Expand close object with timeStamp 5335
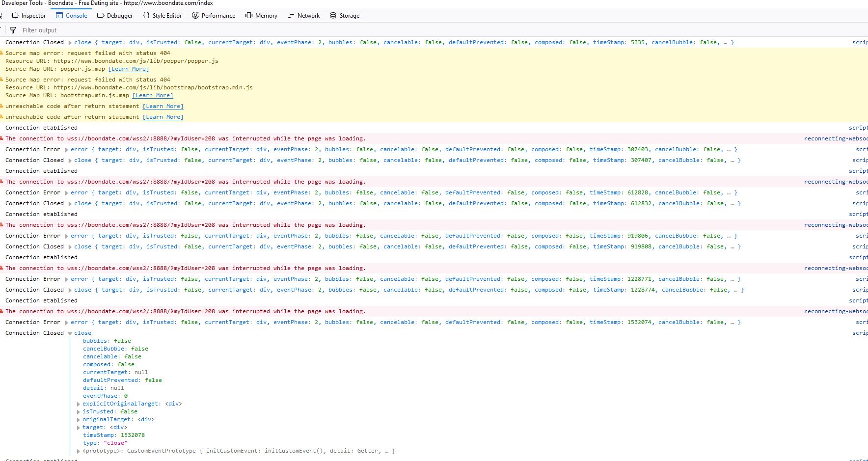This screenshot has width=868, height=461. point(70,43)
